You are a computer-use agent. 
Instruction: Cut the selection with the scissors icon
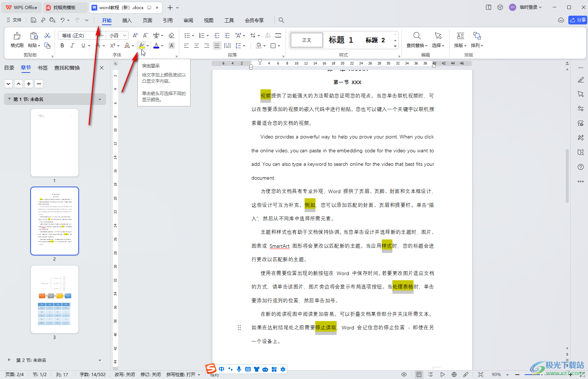(x=47, y=35)
